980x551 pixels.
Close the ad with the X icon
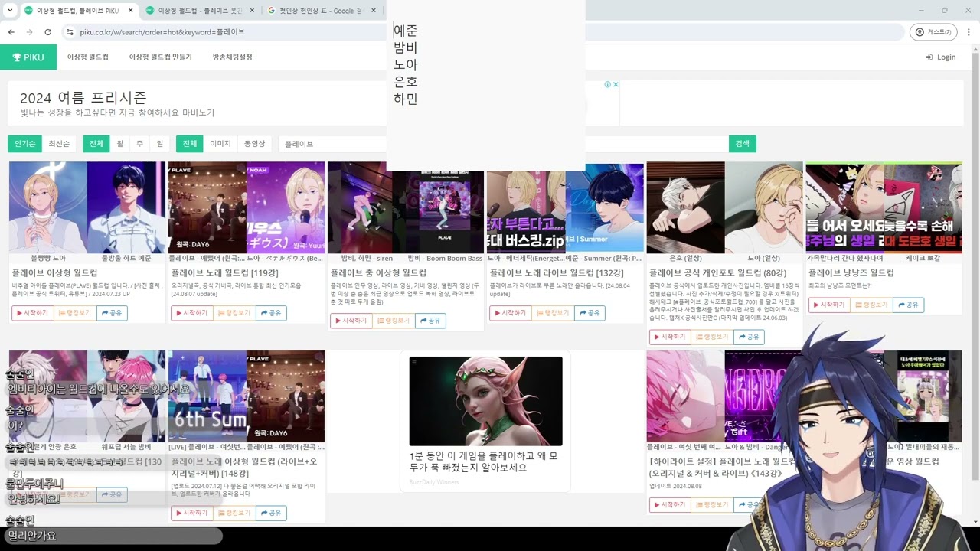(x=615, y=85)
